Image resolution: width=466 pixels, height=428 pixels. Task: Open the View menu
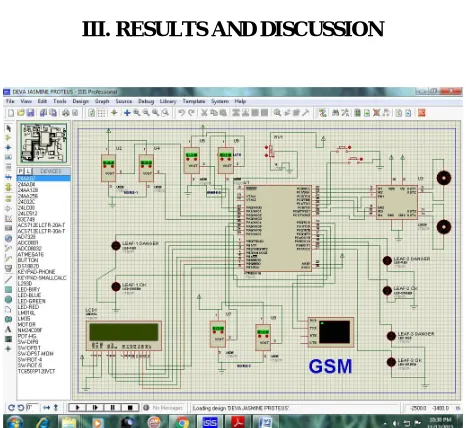coord(26,101)
